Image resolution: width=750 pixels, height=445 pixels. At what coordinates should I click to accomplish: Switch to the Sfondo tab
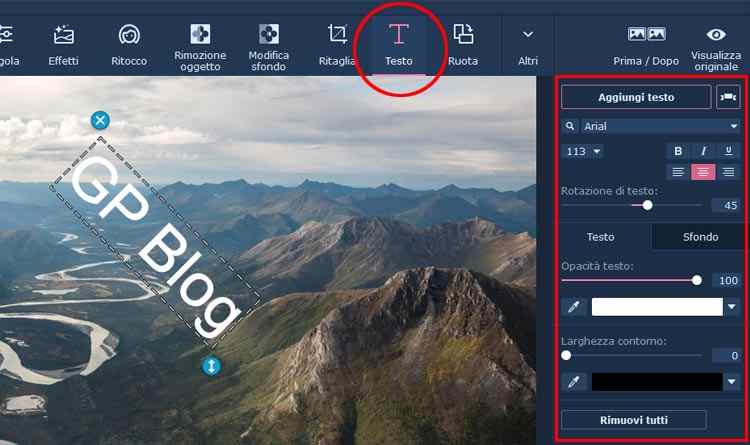pos(700,237)
